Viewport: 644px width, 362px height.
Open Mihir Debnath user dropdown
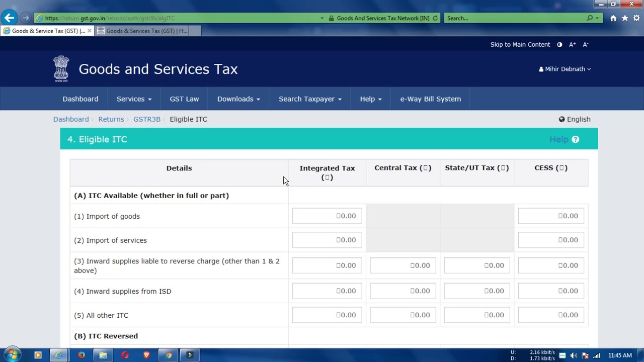coord(565,69)
